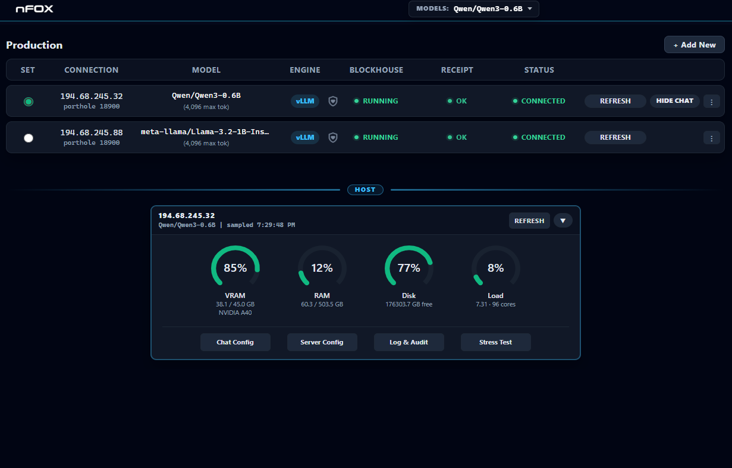The height and width of the screenshot is (468, 732).
Task: Click the 194.68.245.88 address in the table
Action: point(92,132)
